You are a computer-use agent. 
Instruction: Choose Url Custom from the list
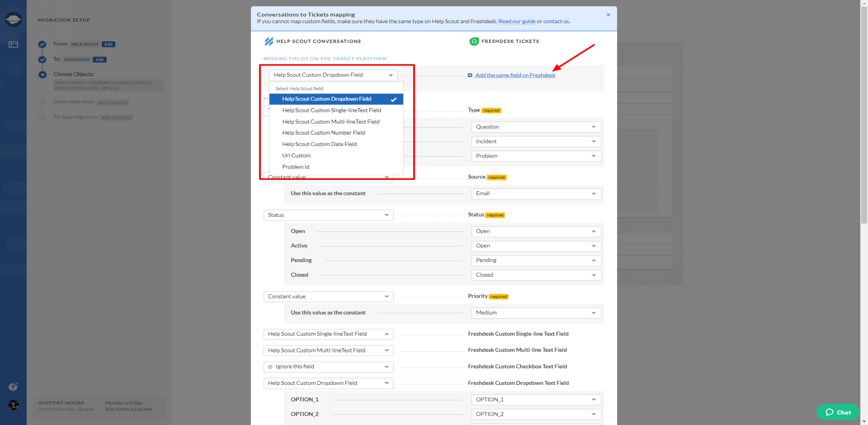pyautogui.click(x=336, y=156)
